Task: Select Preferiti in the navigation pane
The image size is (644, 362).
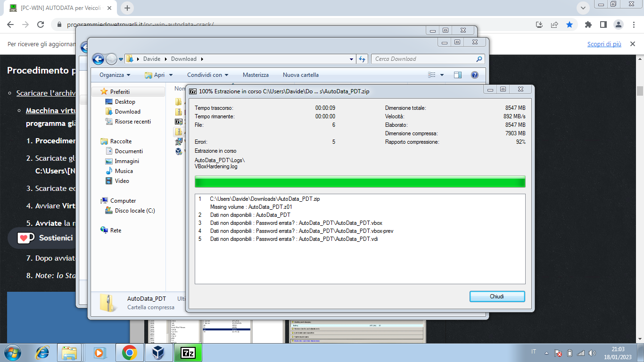Action: [x=120, y=92]
